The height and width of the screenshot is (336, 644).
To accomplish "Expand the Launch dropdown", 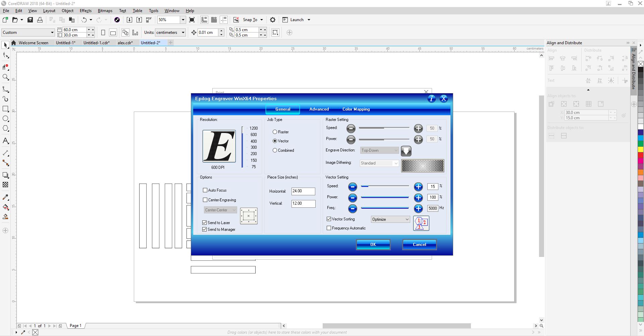I will [x=309, y=20].
